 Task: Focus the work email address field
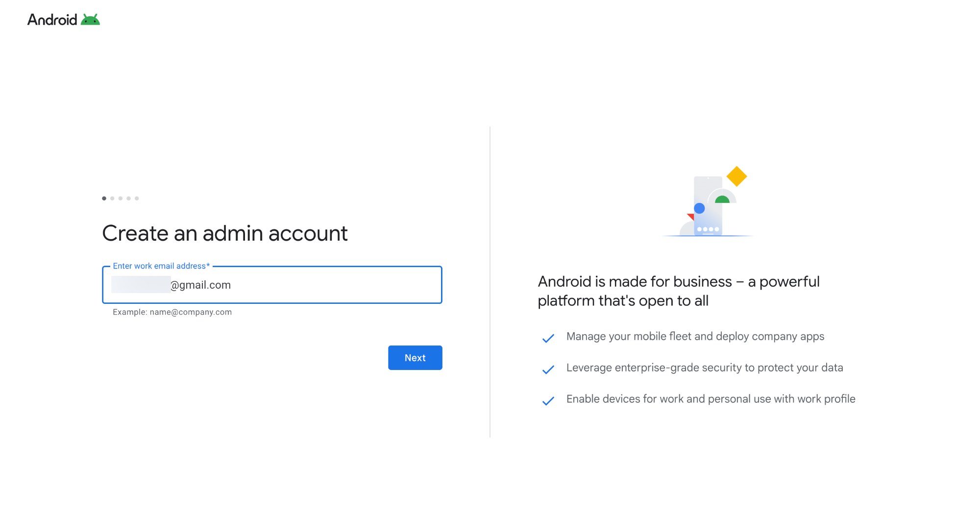click(x=272, y=285)
